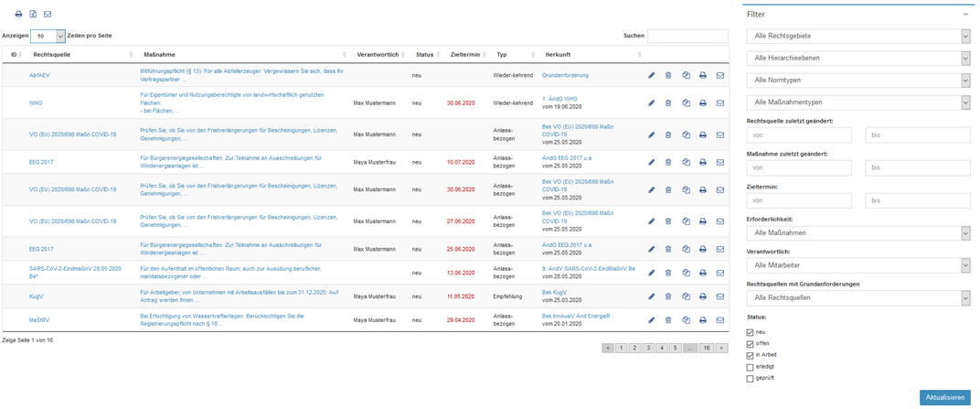Click the envelope icon above the table
This screenshot has height=409, width=980.
(48, 14)
